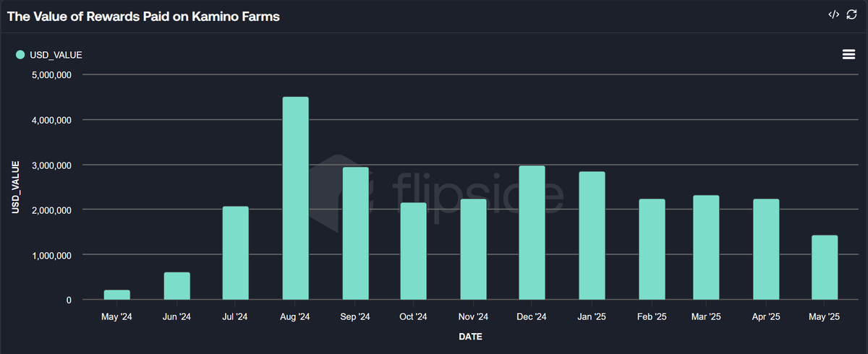The image size is (868, 354).
Task: Click the vertical USD_VALUE axis title
Action: click(16, 187)
